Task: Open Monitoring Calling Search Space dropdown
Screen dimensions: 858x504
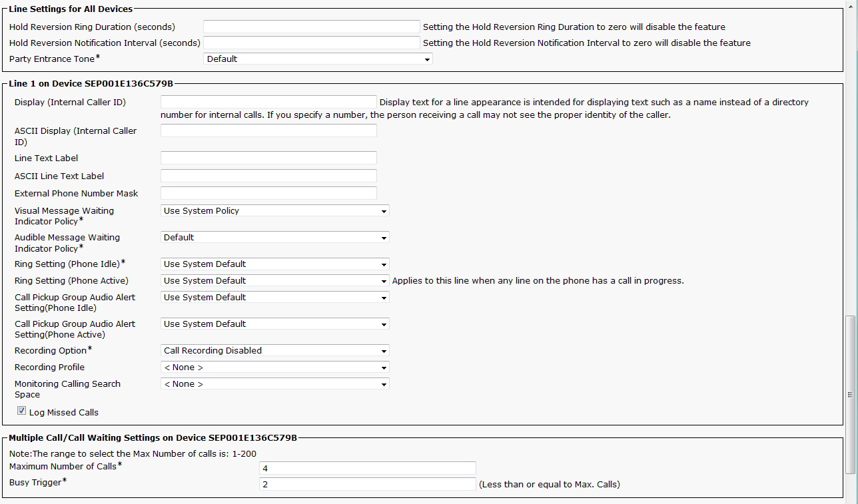Action: (274, 384)
